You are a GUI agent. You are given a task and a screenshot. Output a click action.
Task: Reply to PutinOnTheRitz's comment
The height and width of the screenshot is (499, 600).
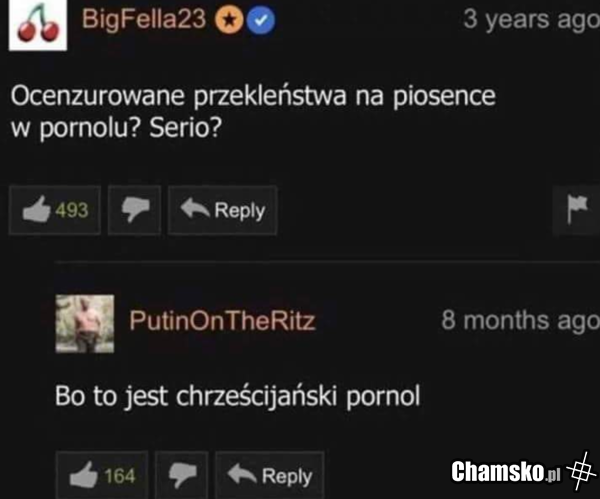tap(270, 475)
